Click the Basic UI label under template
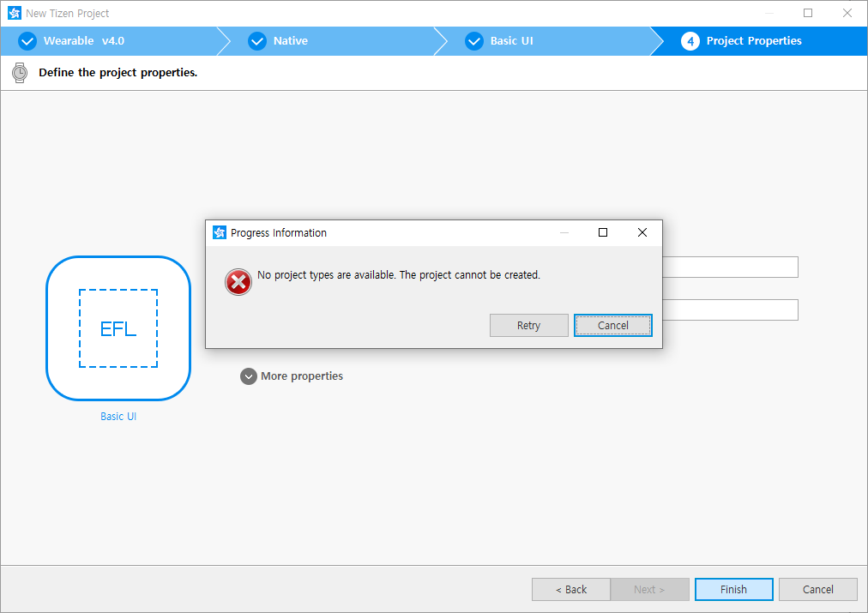Image resolution: width=868 pixels, height=613 pixels. point(118,417)
